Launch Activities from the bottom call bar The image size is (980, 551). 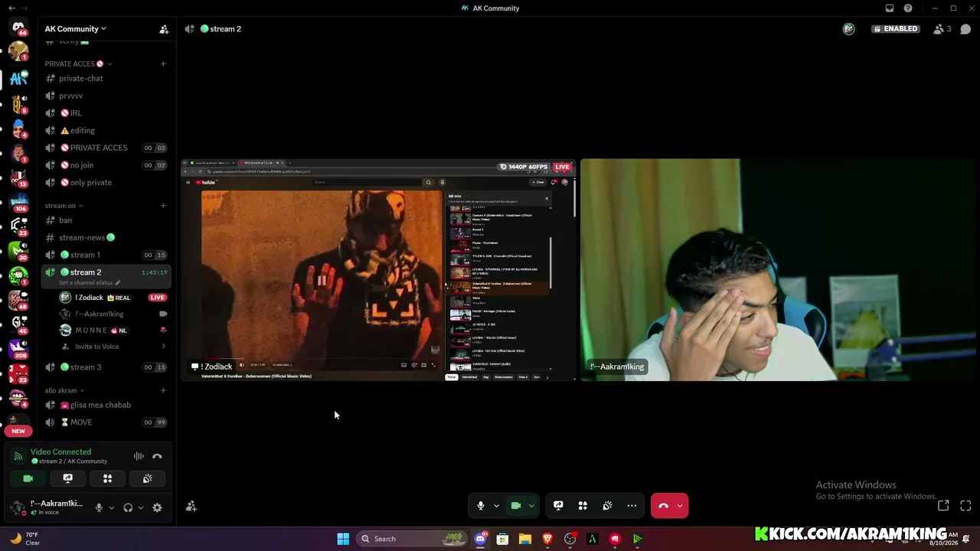pyautogui.click(x=583, y=506)
